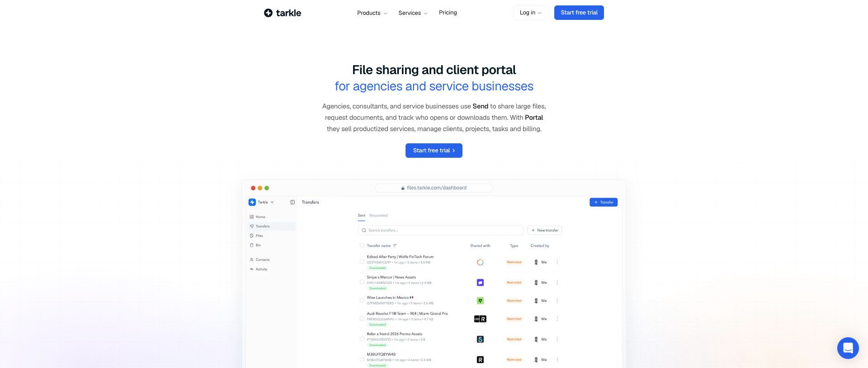This screenshot has width=868, height=368.
Task: Toggle the sidebar panel icon beside Transfers
Action: pos(292,203)
